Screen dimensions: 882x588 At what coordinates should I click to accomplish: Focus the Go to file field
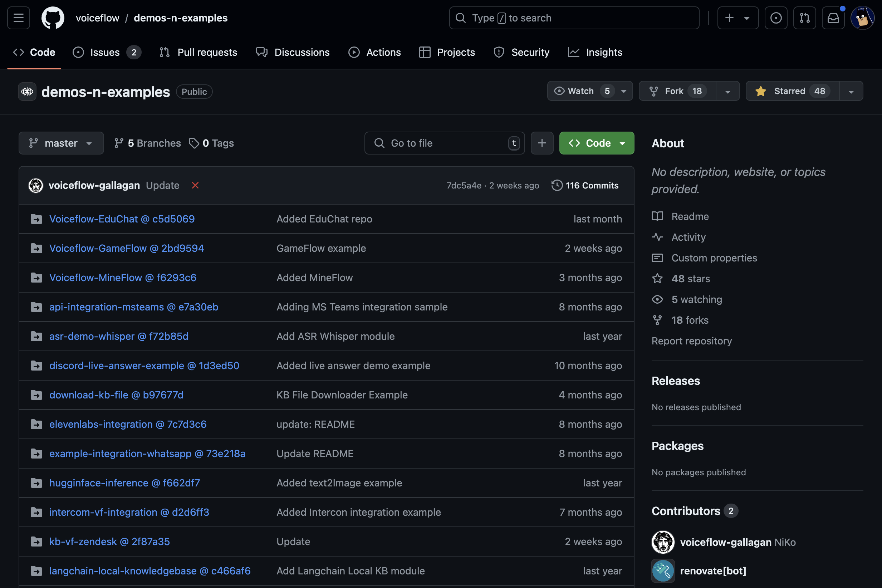444,143
